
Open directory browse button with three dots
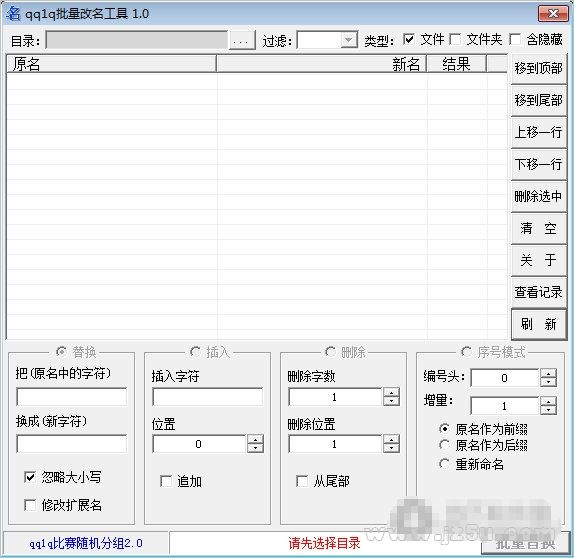[x=242, y=40]
